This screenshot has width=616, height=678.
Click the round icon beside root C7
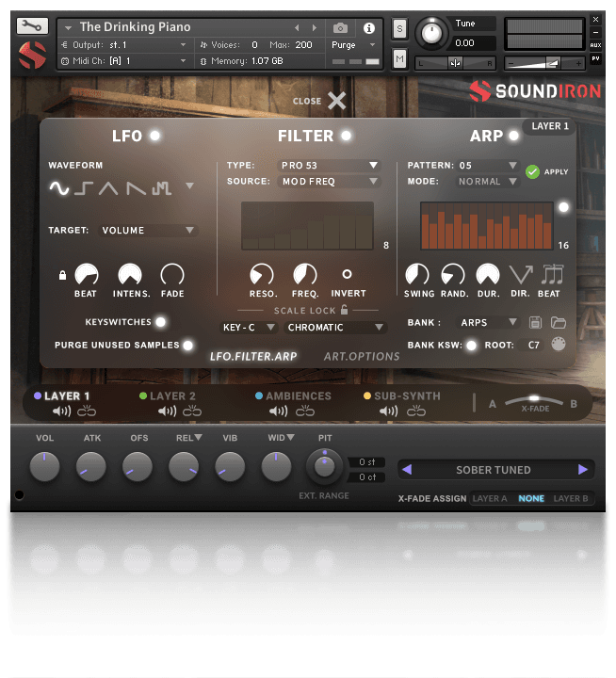click(x=558, y=345)
